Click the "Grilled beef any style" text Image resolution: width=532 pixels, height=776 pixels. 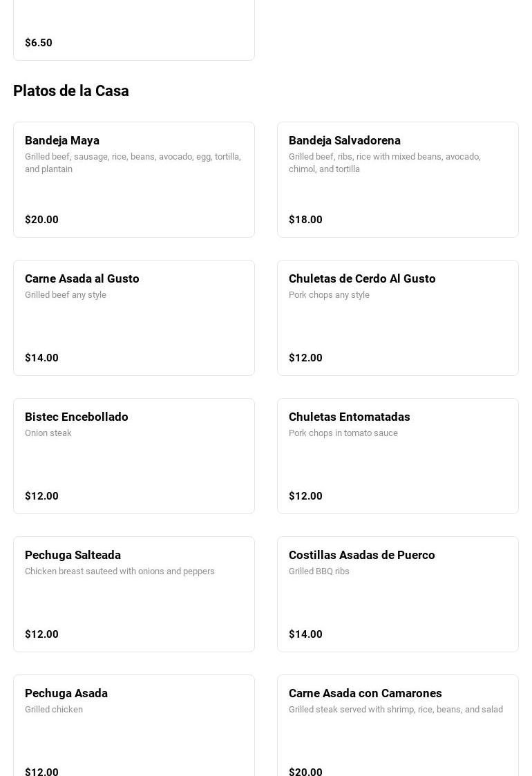coord(66,295)
